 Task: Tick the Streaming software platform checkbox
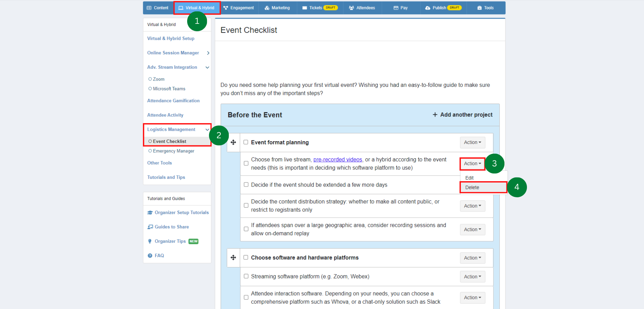(x=246, y=276)
